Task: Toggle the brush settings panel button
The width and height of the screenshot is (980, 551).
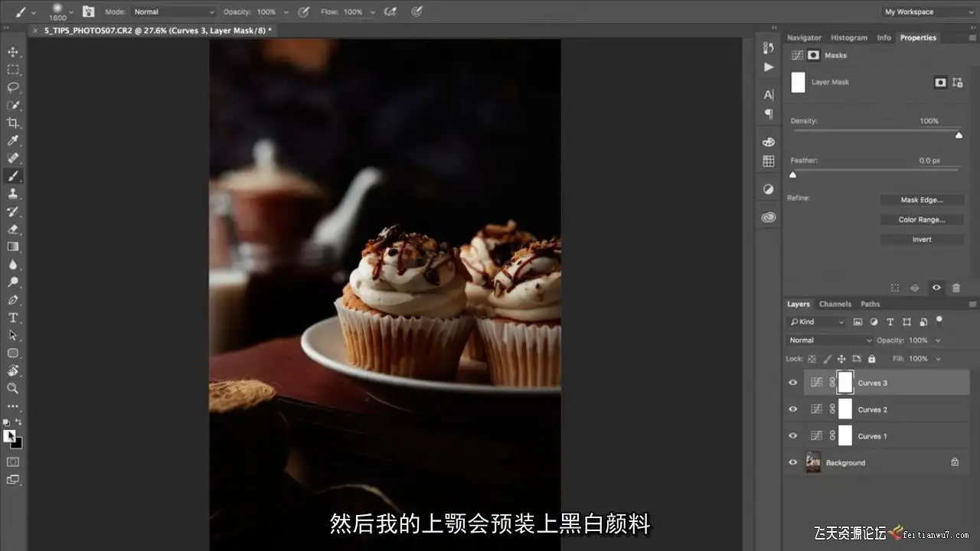Action: [x=89, y=11]
